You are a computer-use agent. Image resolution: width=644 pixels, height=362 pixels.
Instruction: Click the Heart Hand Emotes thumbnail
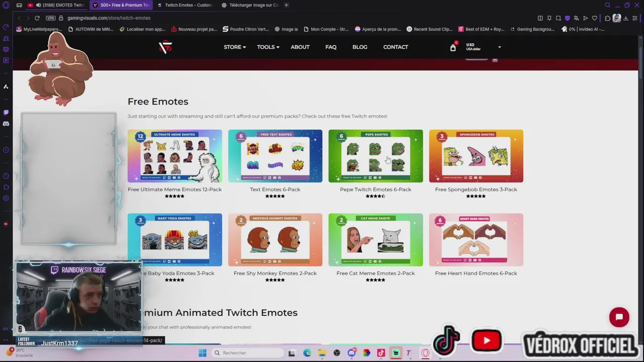[476, 240]
